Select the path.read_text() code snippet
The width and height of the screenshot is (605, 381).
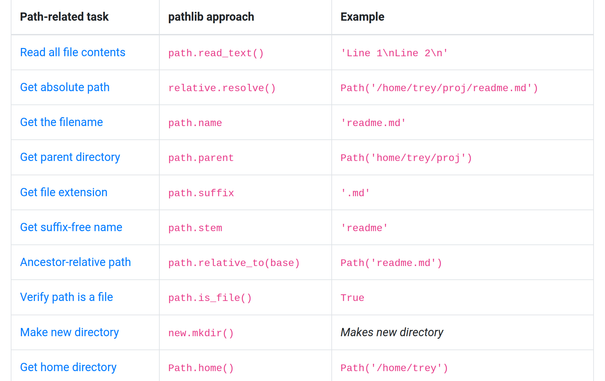coord(216,53)
